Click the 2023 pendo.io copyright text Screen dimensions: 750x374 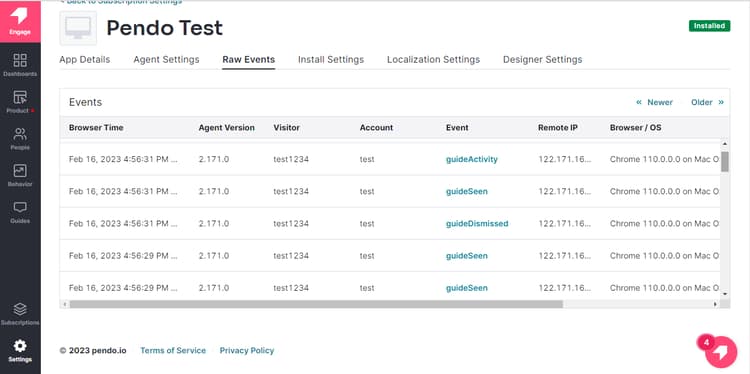coord(93,351)
